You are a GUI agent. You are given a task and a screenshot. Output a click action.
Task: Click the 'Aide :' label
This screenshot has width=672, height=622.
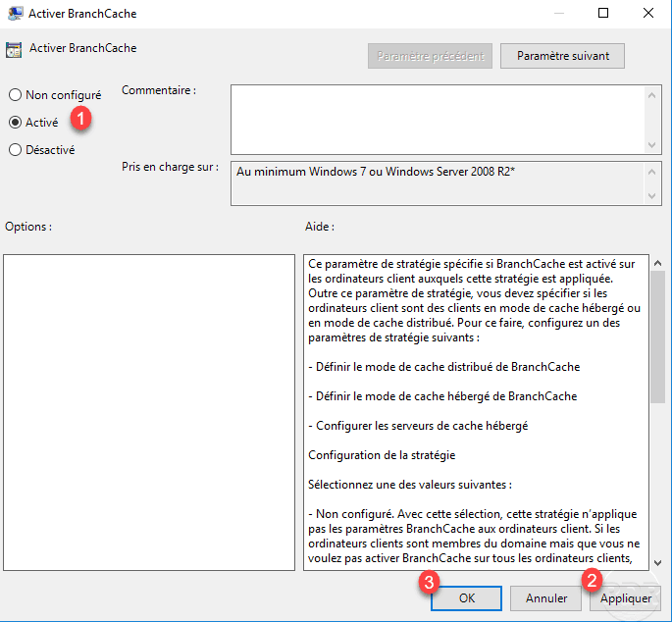coord(320,227)
